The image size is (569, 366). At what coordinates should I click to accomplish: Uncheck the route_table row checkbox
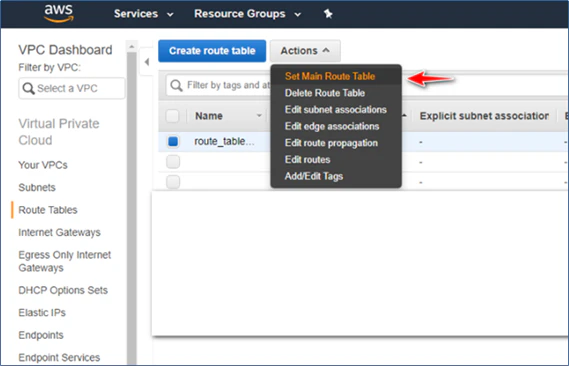point(173,141)
